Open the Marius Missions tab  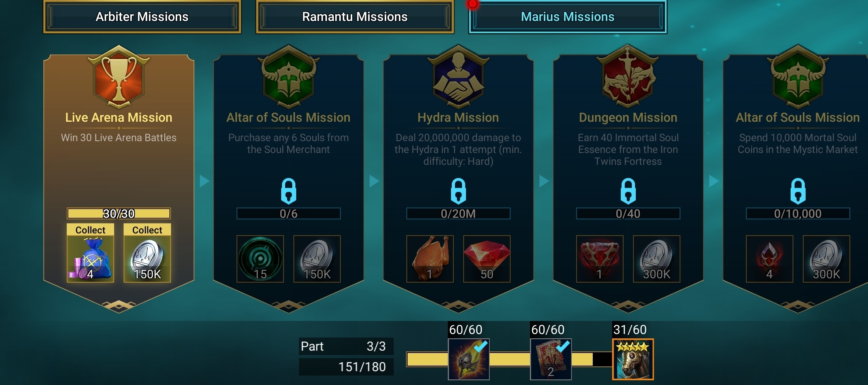(x=568, y=17)
